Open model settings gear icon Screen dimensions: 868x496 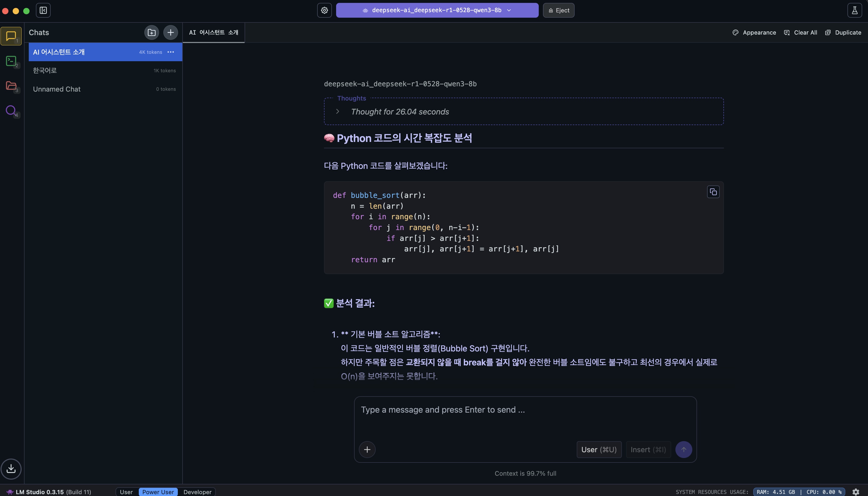click(324, 10)
